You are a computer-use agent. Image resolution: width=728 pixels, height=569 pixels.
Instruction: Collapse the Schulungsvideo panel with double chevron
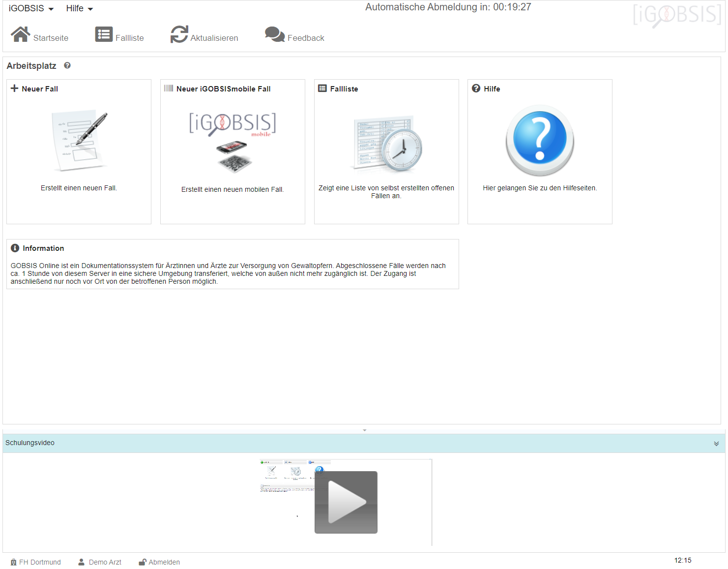716,444
